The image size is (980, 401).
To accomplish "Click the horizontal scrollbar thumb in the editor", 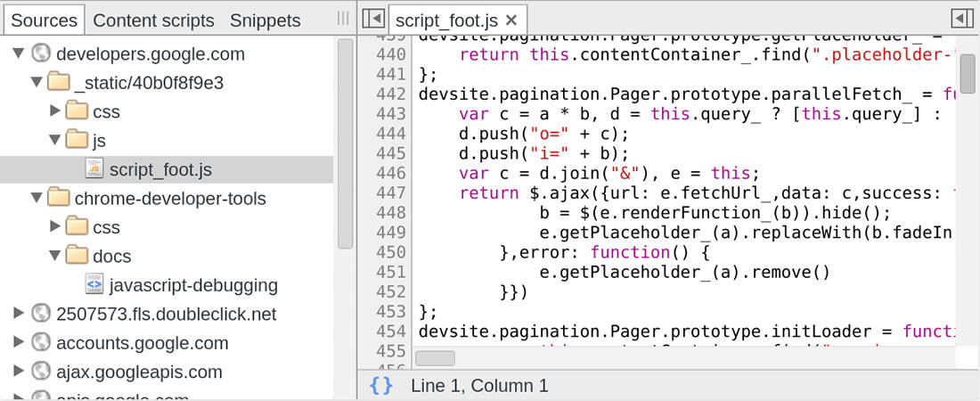I will pyautogui.click(x=435, y=357).
